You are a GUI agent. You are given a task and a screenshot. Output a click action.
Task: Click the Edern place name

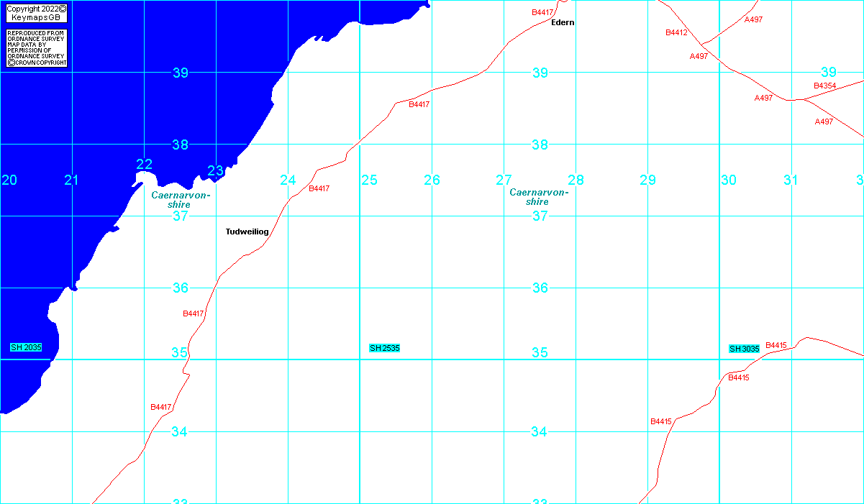pyautogui.click(x=563, y=23)
